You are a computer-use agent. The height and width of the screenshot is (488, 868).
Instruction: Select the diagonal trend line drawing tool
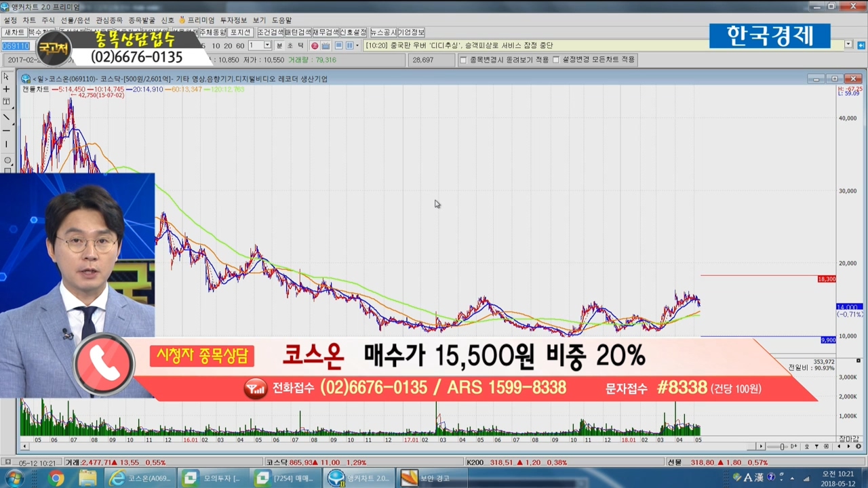[6, 117]
